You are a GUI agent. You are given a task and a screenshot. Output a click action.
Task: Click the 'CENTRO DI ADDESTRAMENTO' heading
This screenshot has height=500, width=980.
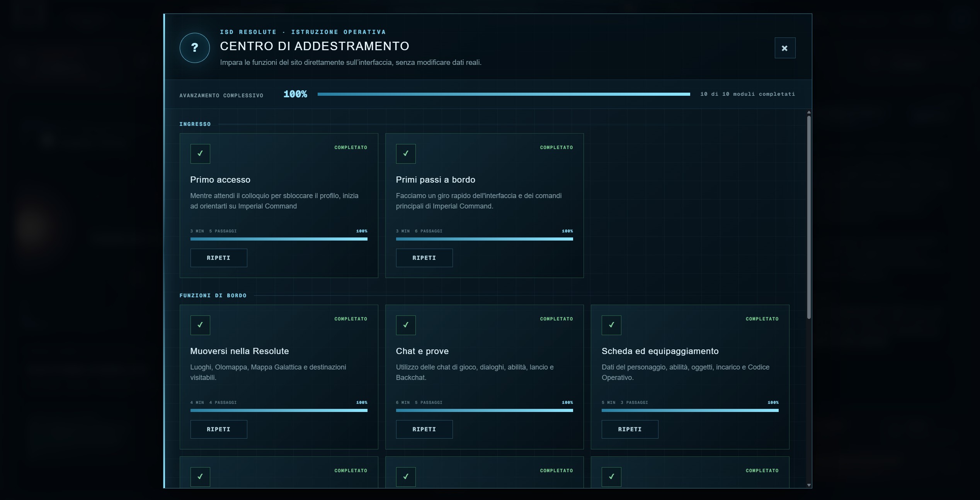[315, 46]
